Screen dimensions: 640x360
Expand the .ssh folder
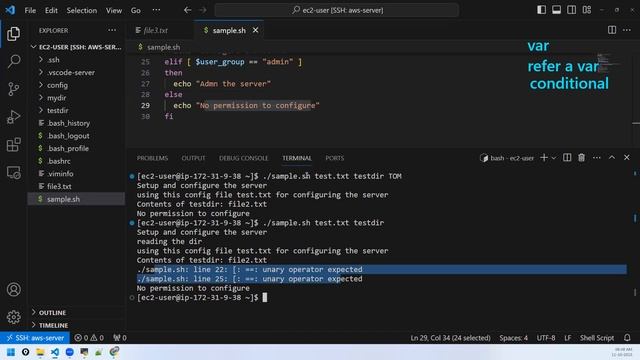(x=76, y=60)
